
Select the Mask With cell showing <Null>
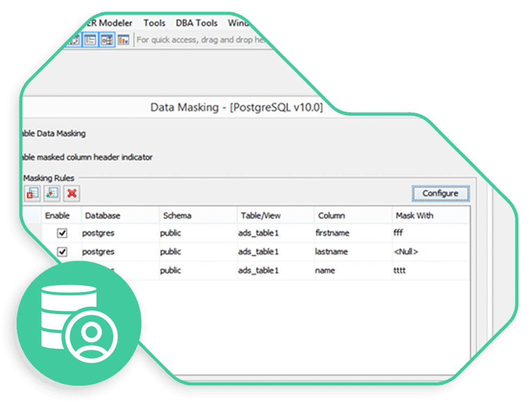pyautogui.click(x=407, y=252)
